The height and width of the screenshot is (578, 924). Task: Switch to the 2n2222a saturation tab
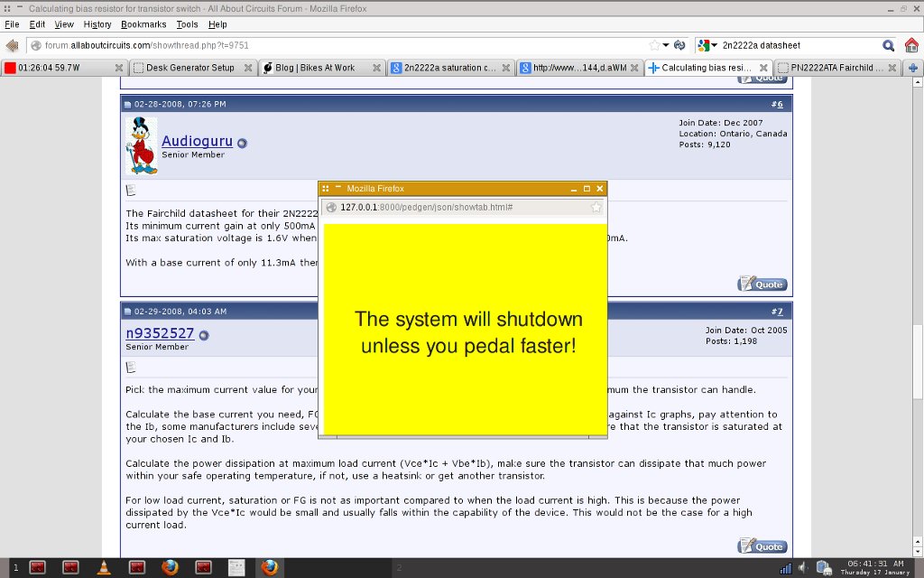[x=450, y=68]
